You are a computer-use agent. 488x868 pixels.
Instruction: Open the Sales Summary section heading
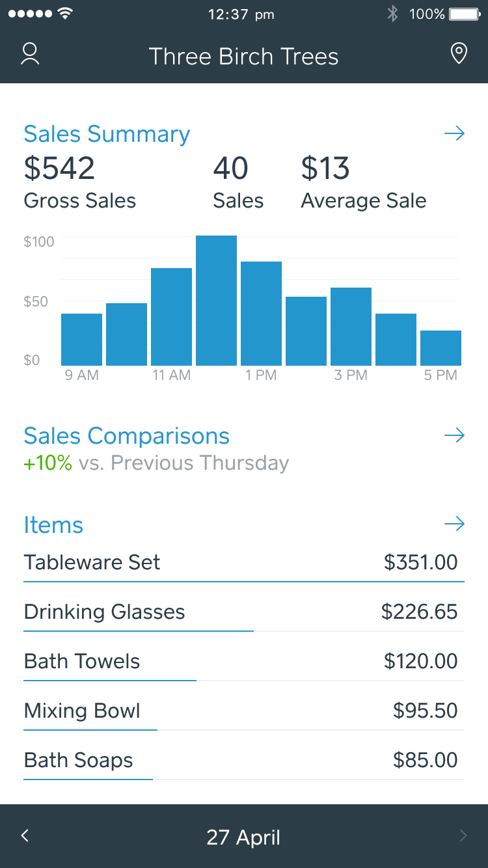[106, 134]
